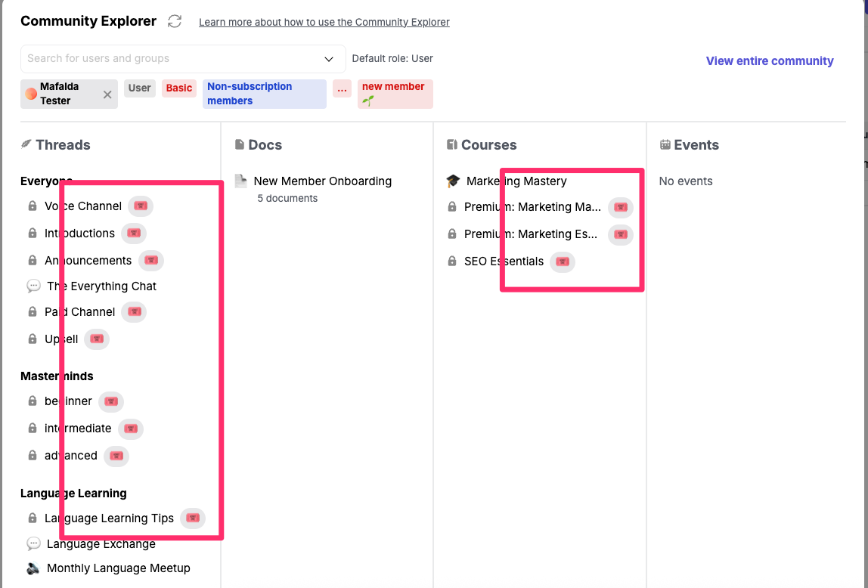The width and height of the screenshot is (868, 588).
Task: Open The Everything Chat thread
Action: [x=101, y=286]
